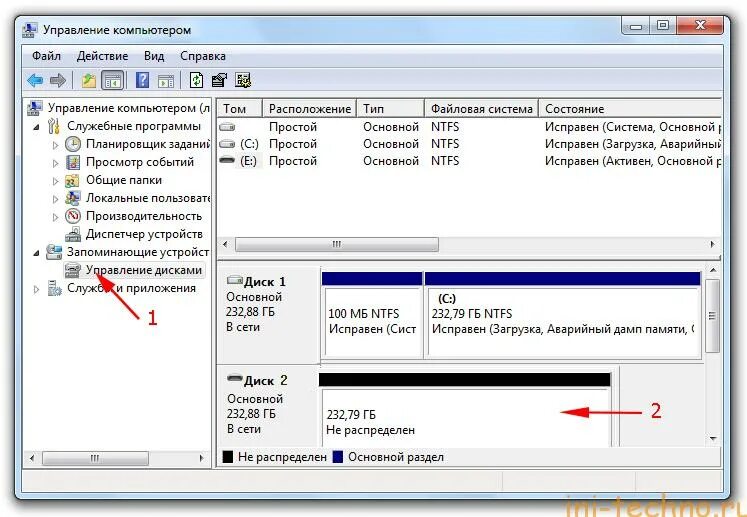Click the Запоминающие устройства storage icon

54,252
